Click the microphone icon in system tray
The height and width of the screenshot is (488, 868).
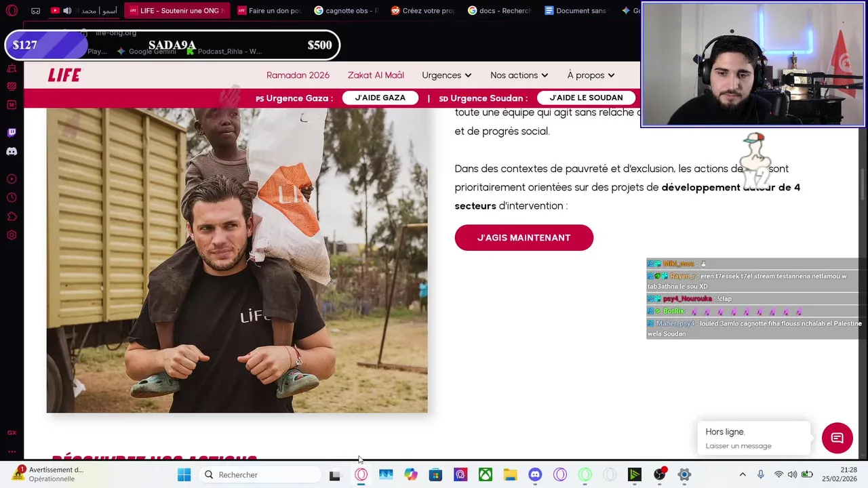(761, 474)
